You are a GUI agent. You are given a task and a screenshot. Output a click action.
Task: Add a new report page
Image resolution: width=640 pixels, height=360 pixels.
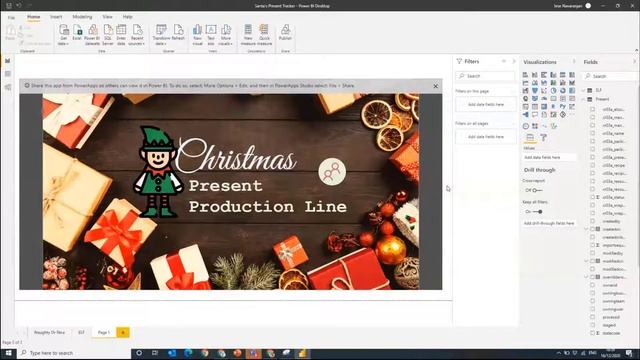[123, 333]
